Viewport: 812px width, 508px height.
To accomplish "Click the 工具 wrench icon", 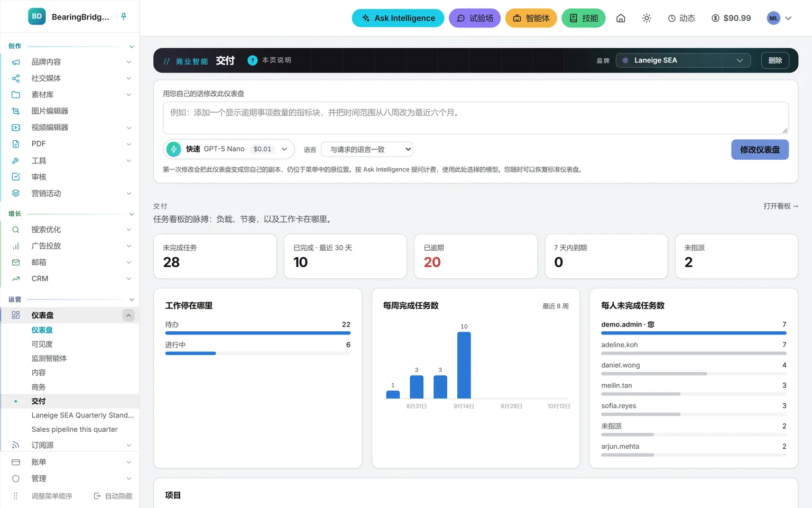I will click(16, 160).
